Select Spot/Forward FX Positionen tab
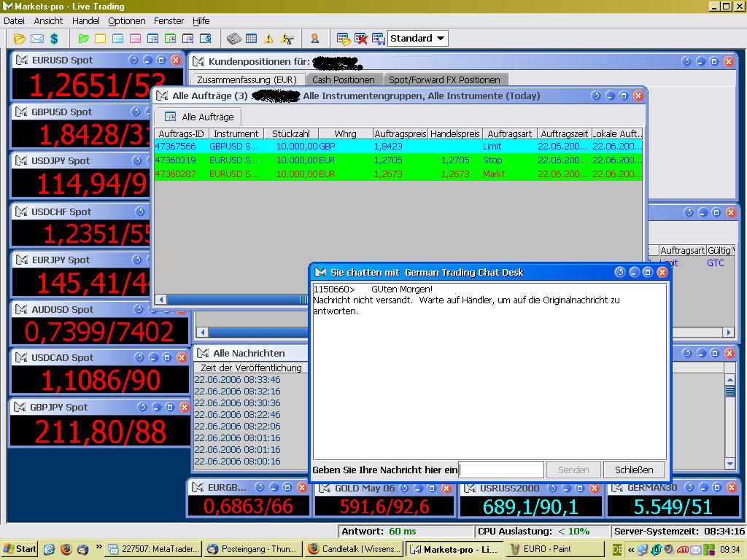This screenshot has width=747, height=560. tap(444, 79)
